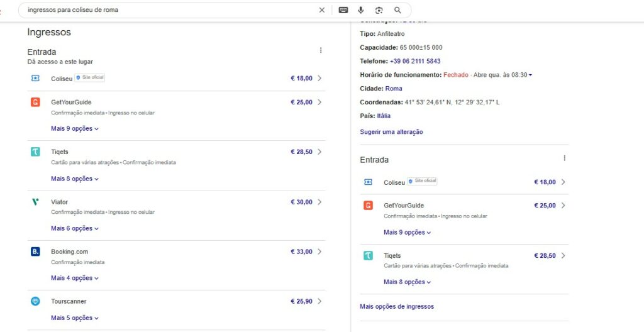Click Dá acesso a este lugar text

[60, 62]
